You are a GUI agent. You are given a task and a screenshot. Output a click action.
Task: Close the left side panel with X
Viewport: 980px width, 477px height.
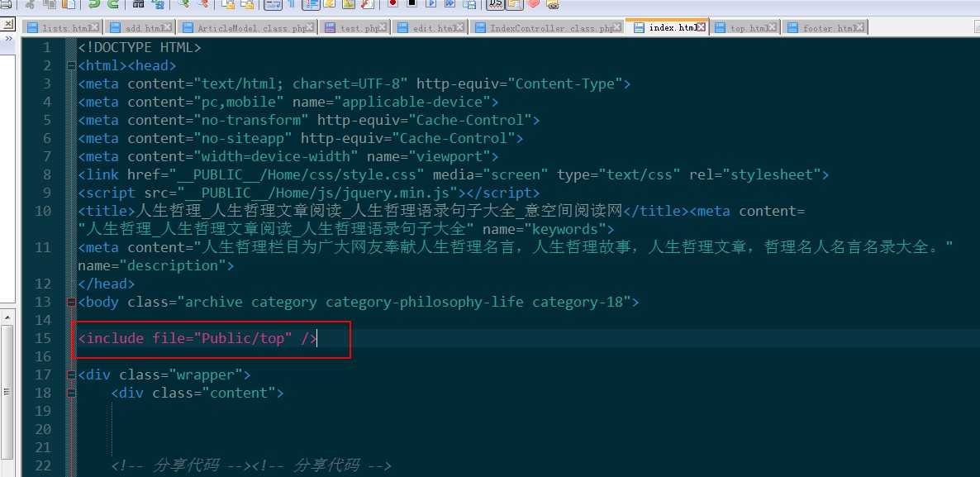[x=7, y=24]
